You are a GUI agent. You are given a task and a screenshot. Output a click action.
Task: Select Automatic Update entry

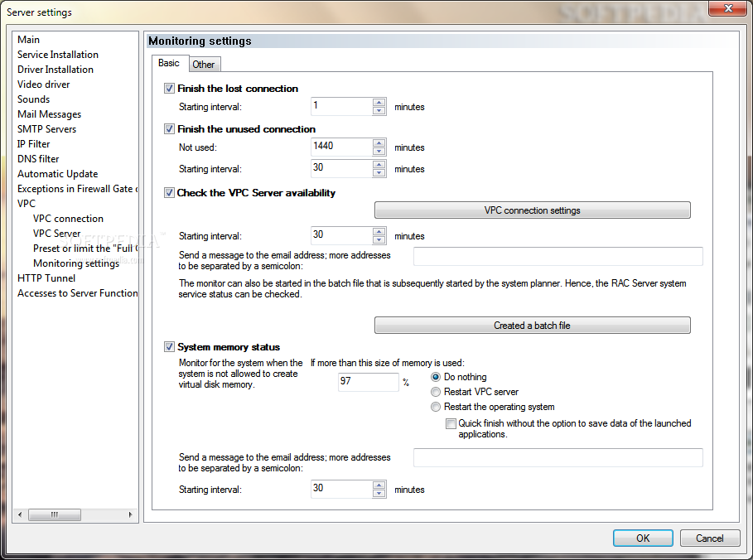(58, 174)
